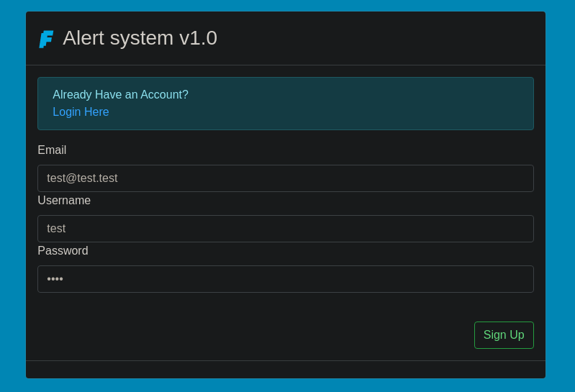Click the Sign Up button
Viewport: 575px width, 392px height.
click(504, 335)
